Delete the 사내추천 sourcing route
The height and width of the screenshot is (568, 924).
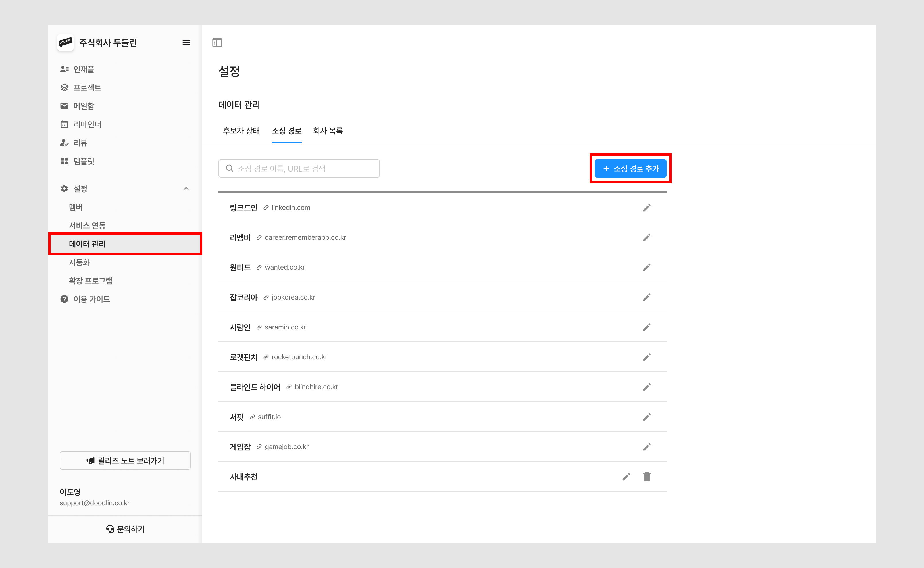646,477
